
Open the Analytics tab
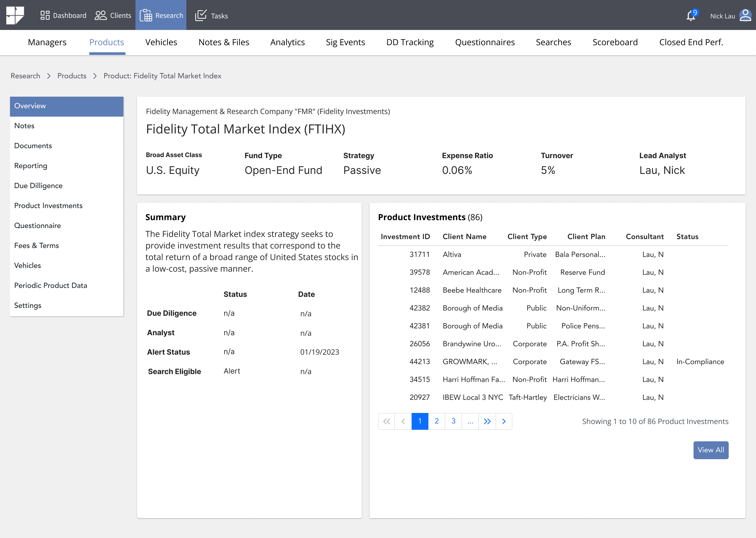pyautogui.click(x=287, y=42)
